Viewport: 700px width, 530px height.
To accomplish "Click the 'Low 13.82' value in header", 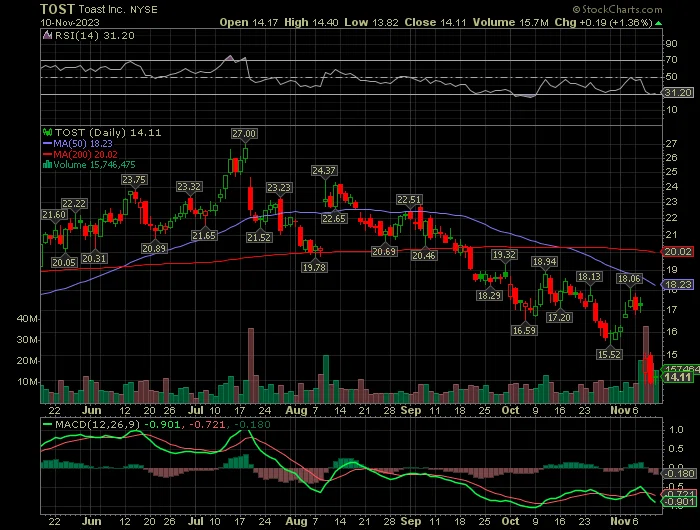I will coord(371,22).
